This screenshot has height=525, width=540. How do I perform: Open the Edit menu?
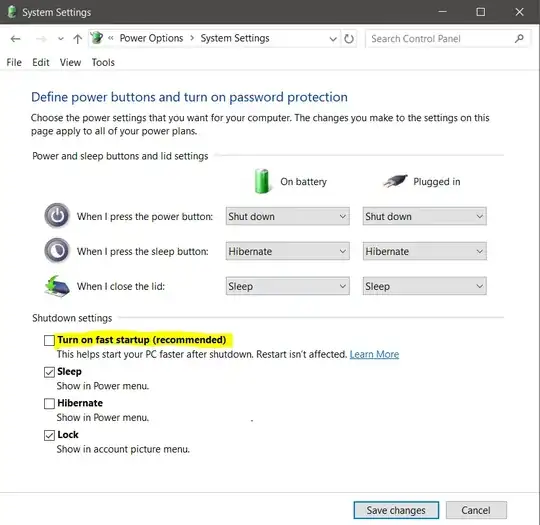pyautogui.click(x=41, y=62)
